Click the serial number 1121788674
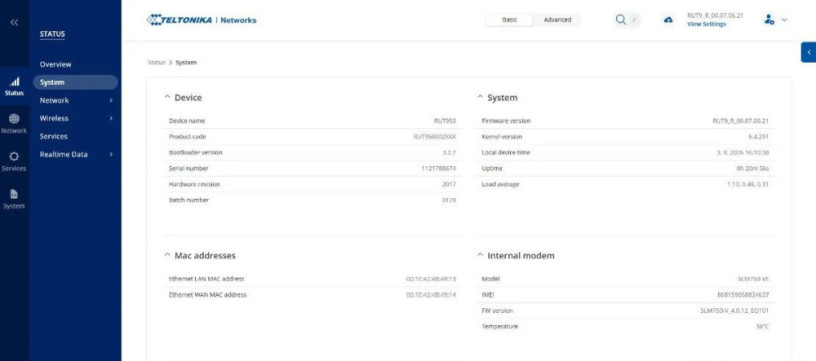The height and width of the screenshot is (361, 816). [439, 169]
